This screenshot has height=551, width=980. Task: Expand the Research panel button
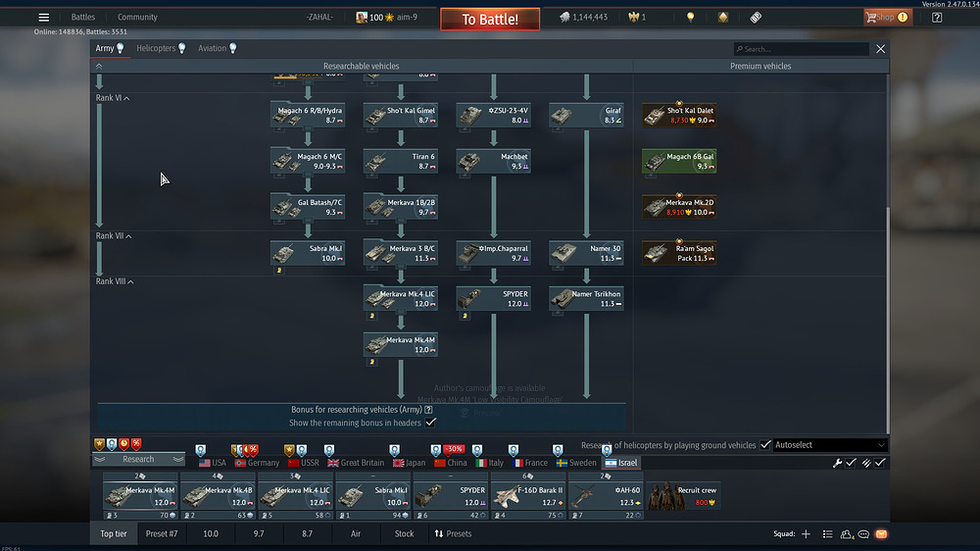[x=138, y=459]
